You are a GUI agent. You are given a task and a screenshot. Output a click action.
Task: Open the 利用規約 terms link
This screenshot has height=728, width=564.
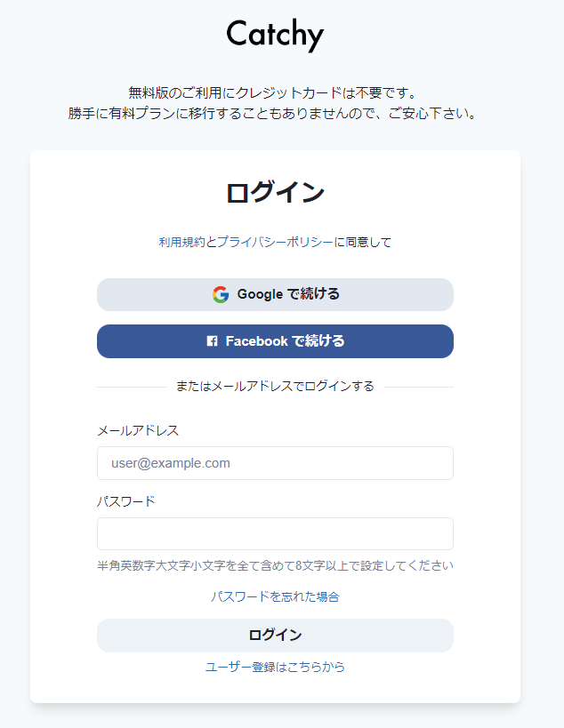click(181, 242)
